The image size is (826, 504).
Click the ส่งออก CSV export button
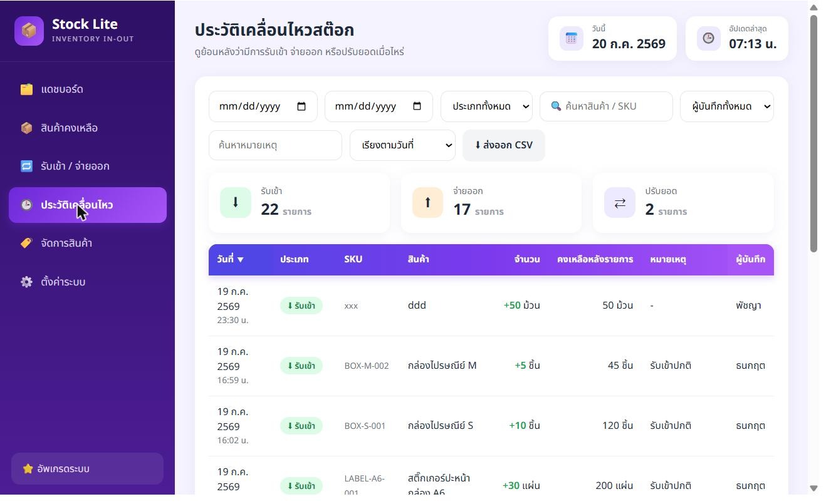coord(504,145)
